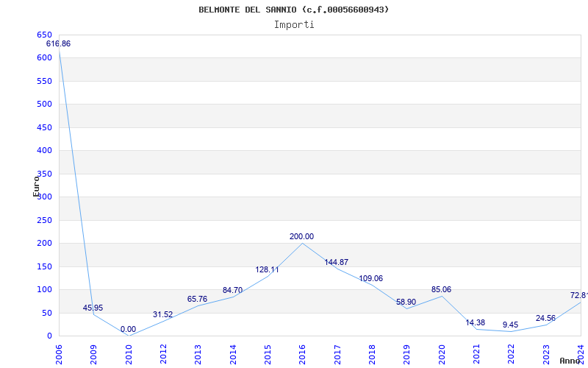The image size is (588, 368).
Task: Select the Anno x-axis title
Action: click(570, 361)
